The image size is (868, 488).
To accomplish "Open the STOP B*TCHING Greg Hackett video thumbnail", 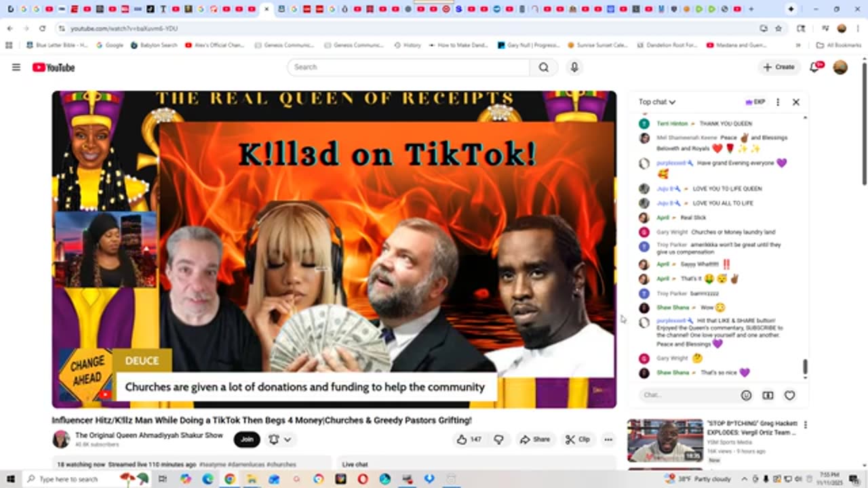I will (665, 441).
